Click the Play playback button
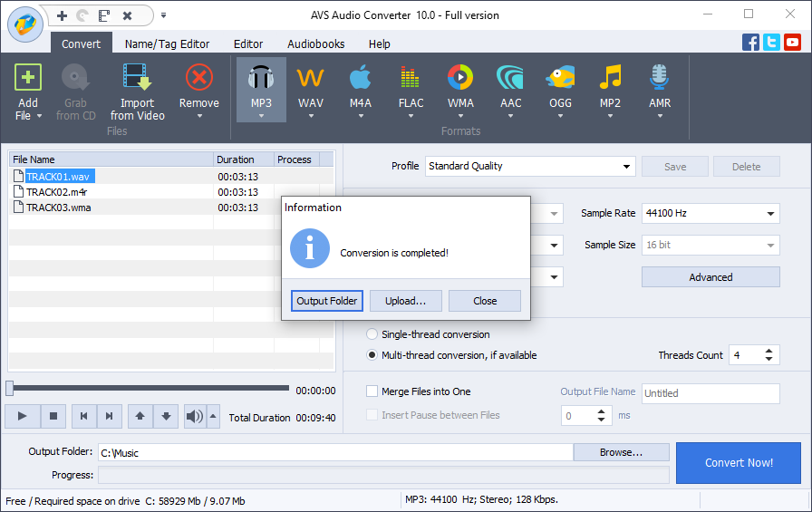 (23, 416)
